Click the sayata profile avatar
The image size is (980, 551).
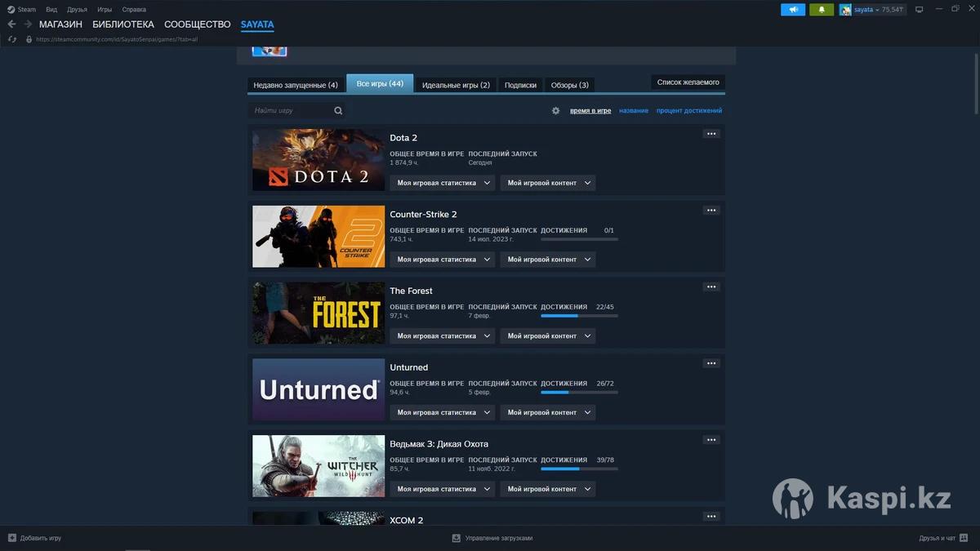(x=846, y=10)
